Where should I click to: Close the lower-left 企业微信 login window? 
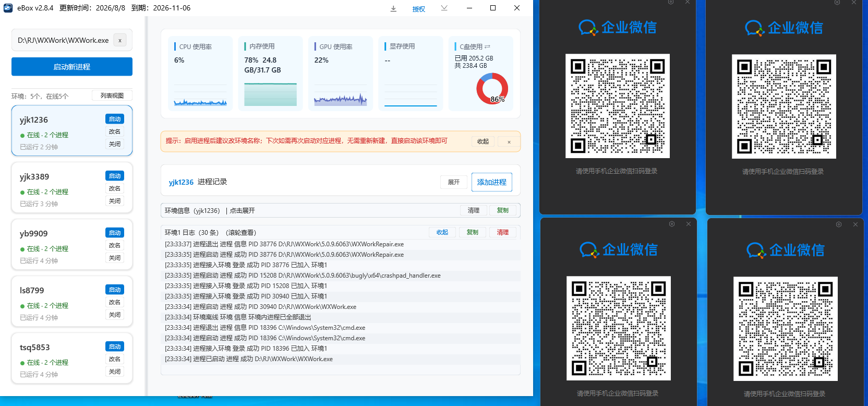pyautogui.click(x=689, y=224)
